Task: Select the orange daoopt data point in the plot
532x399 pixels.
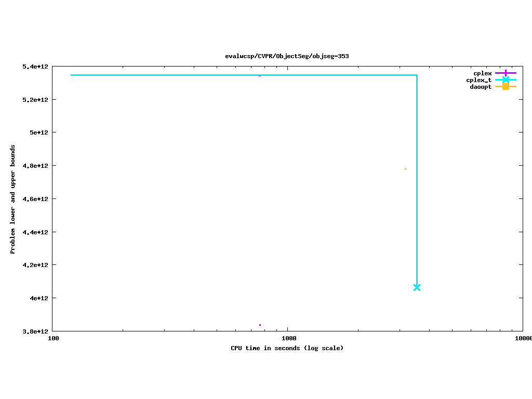Action: pyautogui.click(x=405, y=169)
